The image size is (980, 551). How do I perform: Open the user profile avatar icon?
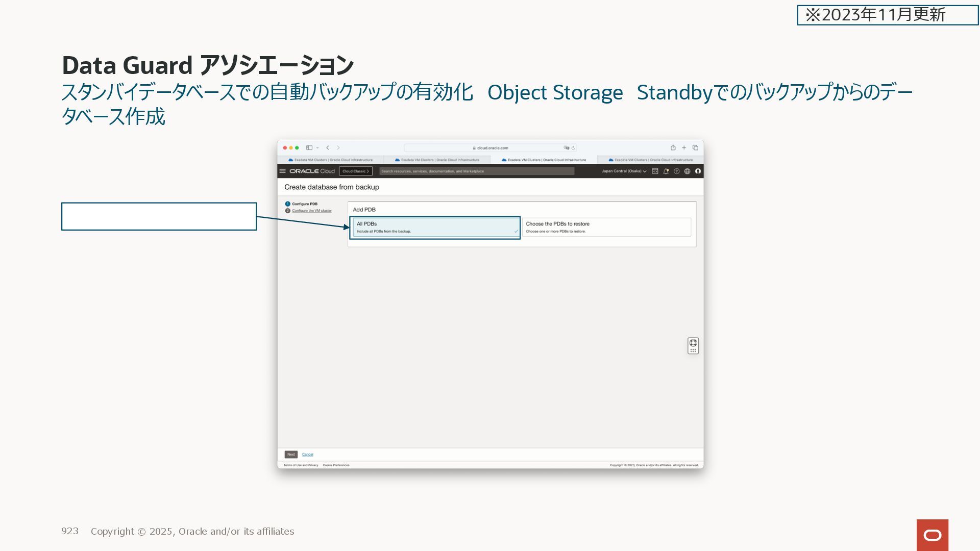pos(698,171)
